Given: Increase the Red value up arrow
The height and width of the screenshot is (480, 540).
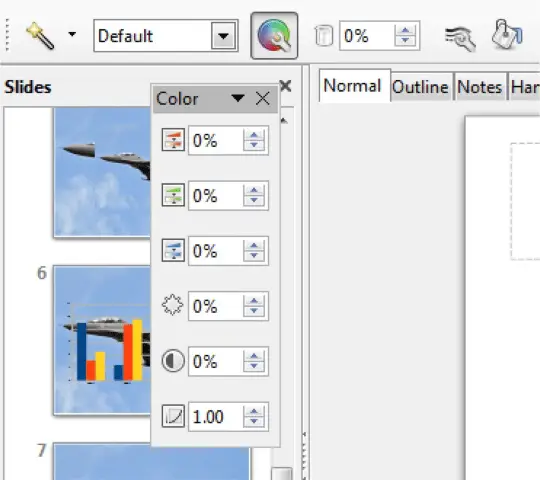Looking at the screenshot, I should click(254, 135).
